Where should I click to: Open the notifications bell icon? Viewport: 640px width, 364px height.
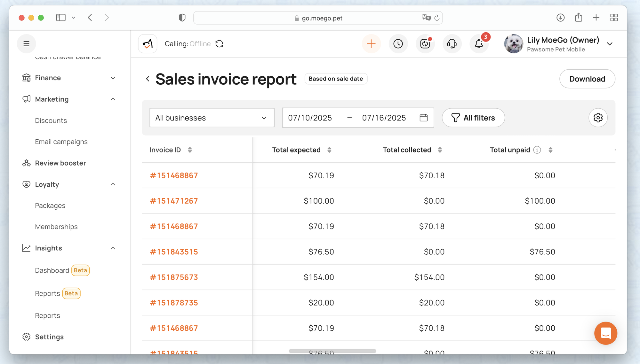click(479, 44)
